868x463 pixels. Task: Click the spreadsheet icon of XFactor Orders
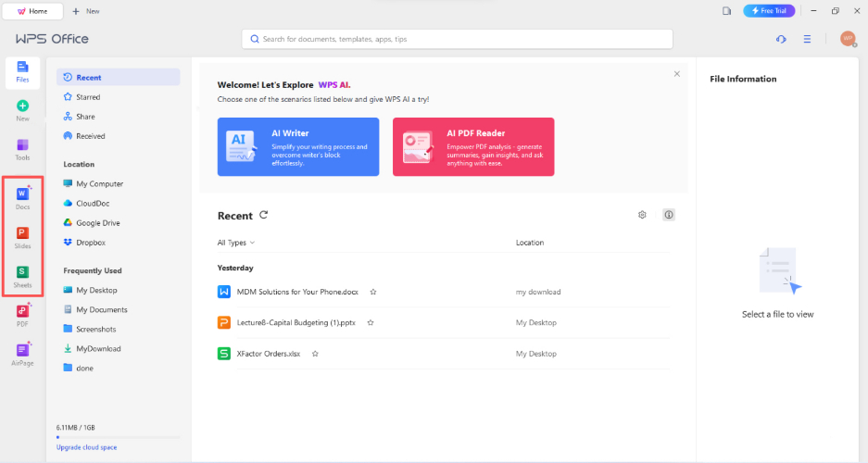click(223, 354)
